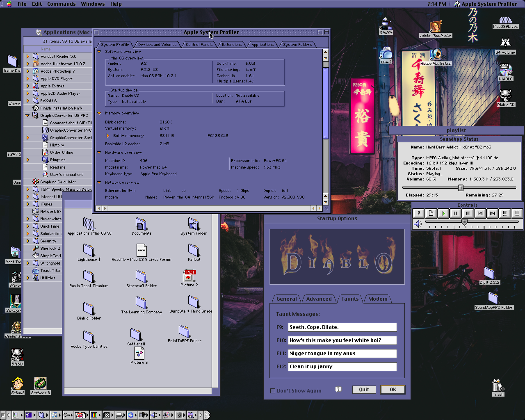Collapse the GraphicConverter US PPC folder row
The height and width of the screenshot is (420, 525).
pos(27,116)
